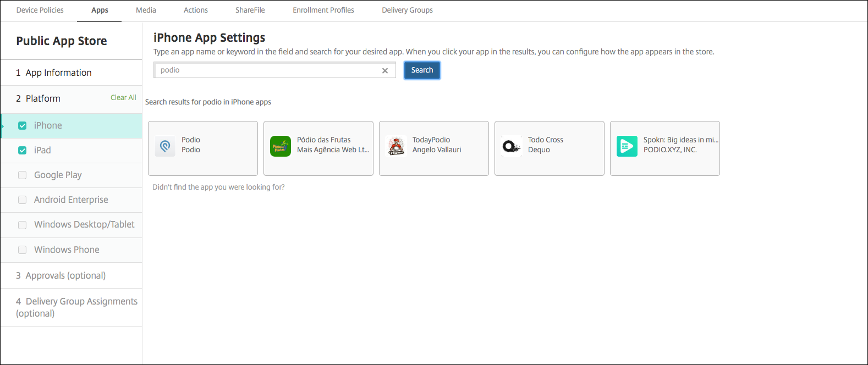The height and width of the screenshot is (365, 868).
Task: Click the TodayPodio app icon
Action: (396, 146)
